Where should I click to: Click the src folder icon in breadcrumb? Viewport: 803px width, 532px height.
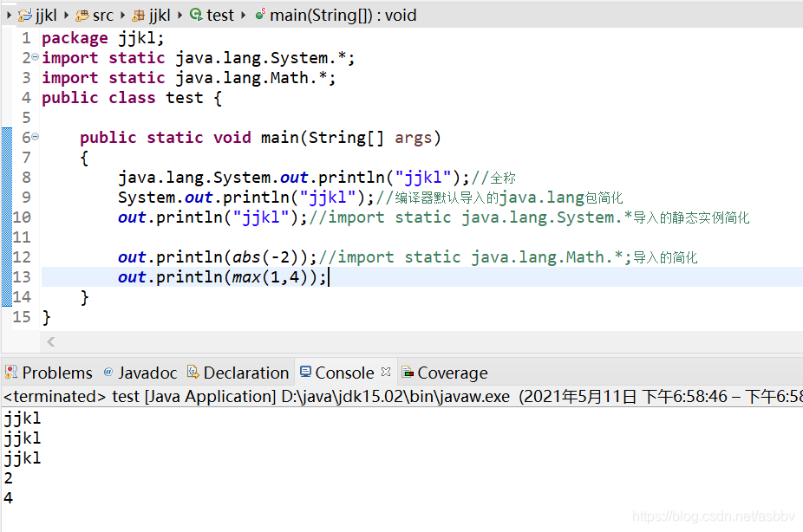pyautogui.click(x=82, y=16)
